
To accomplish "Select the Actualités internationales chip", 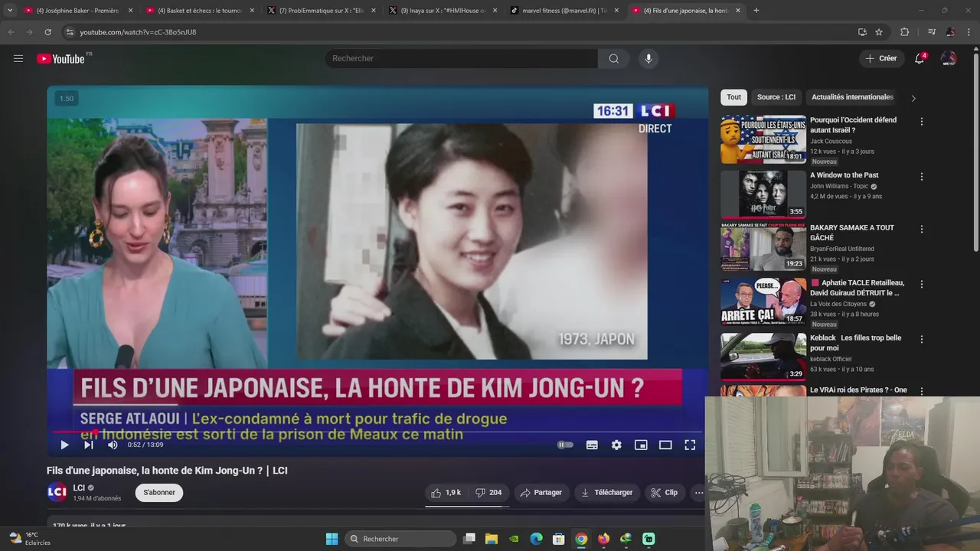I will coord(852,97).
